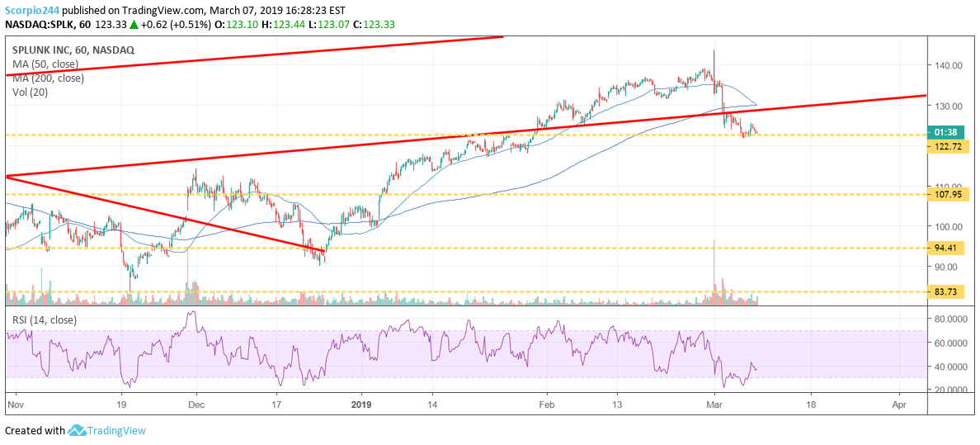Viewport: 980px width, 445px height.
Task: Select the 'MA (200, close)' indicator label
Action: 46,78
